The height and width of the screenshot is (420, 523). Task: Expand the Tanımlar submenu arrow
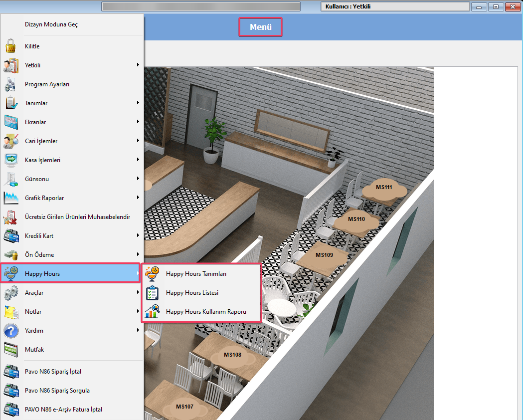coord(138,103)
